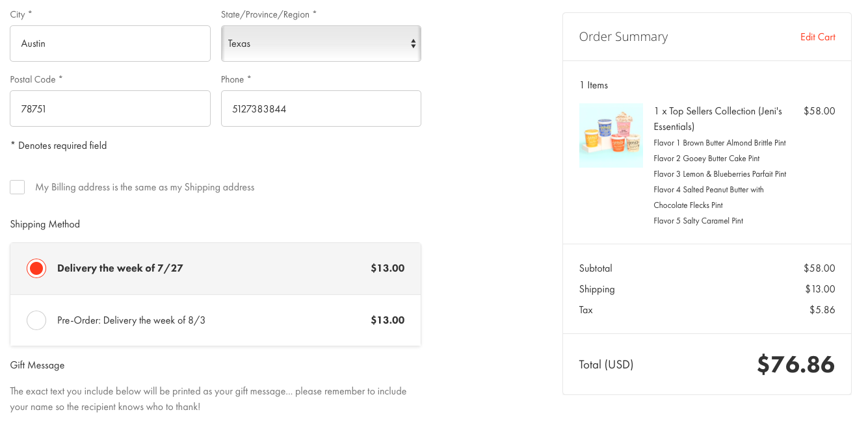Click the Phone number field
The height and width of the screenshot is (423, 868).
pyautogui.click(x=321, y=109)
